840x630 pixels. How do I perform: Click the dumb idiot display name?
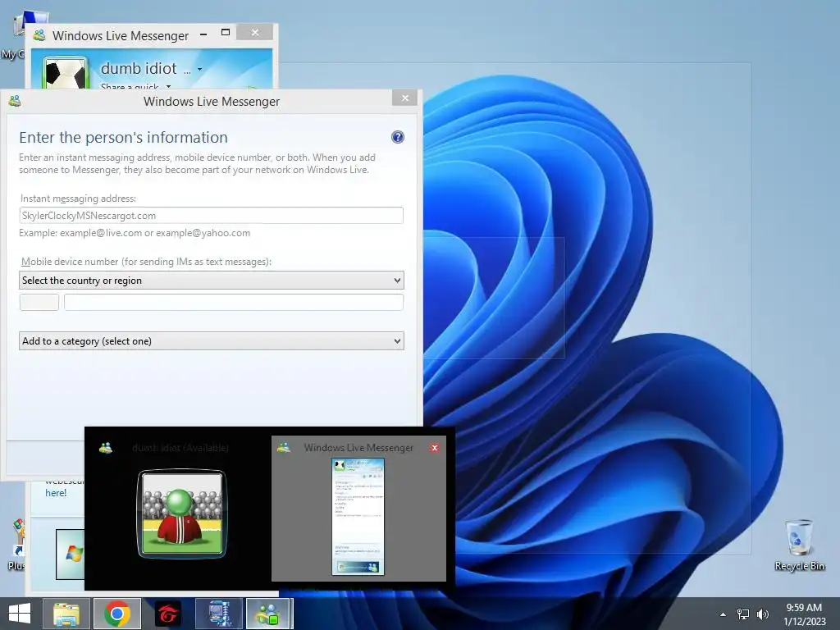(139, 69)
